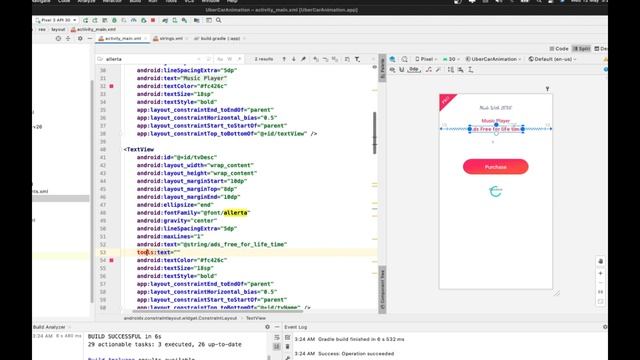Viewport: 640px width, 360px height.
Task: Switch to the activity_main.xml editor tab
Action: coord(122,38)
